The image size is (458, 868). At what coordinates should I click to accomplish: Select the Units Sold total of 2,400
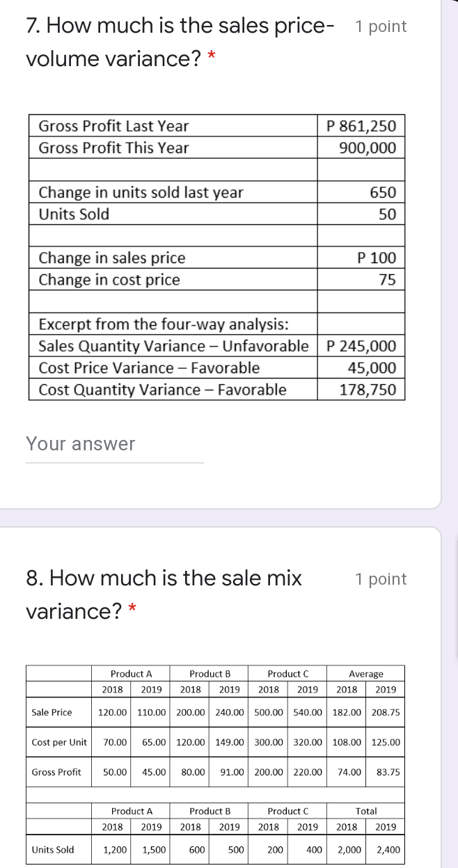(385, 849)
